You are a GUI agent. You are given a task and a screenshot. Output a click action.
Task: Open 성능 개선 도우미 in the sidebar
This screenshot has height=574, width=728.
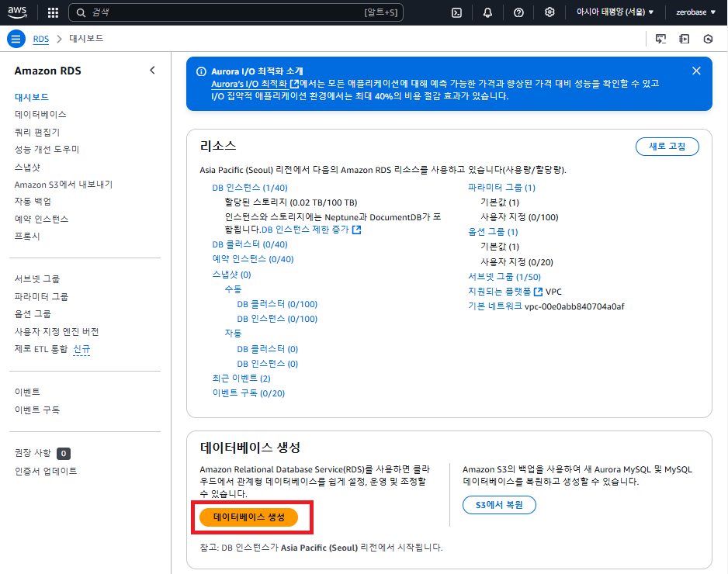(47, 150)
